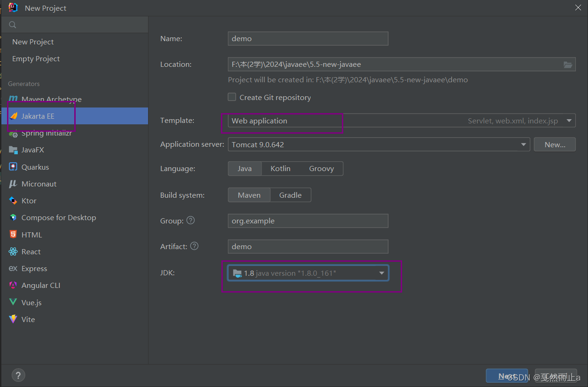Choose Maven as build system
Image resolution: width=588 pixels, height=387 pixels.
(249, 195)
